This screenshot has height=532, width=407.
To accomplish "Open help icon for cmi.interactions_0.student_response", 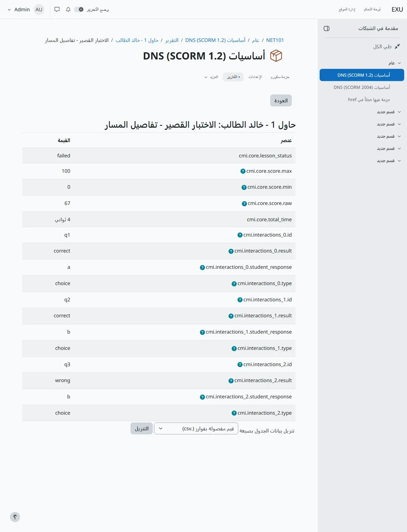I will tap(202, 268).
